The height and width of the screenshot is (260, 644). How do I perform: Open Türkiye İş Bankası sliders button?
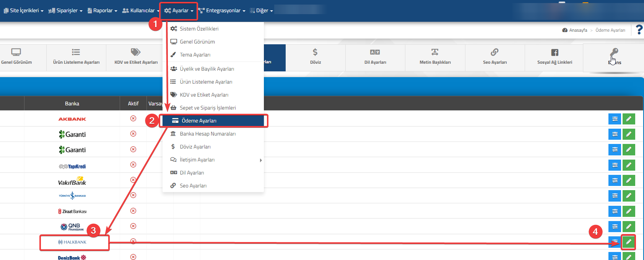(x=615, y=195)
